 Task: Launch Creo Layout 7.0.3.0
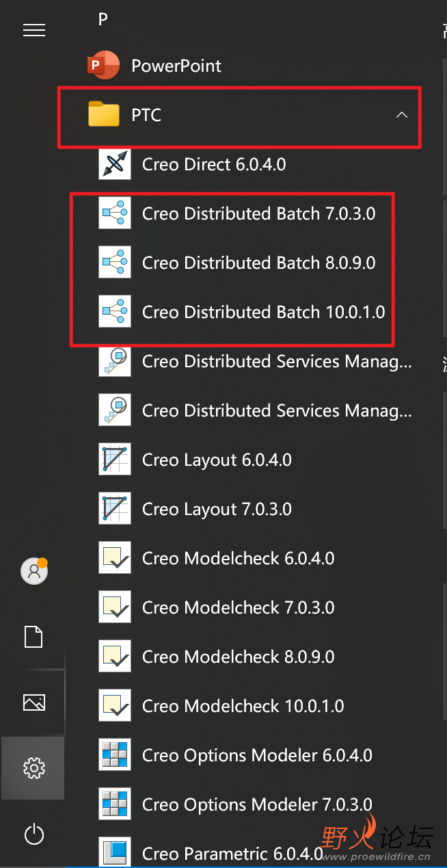pos(217,509)
